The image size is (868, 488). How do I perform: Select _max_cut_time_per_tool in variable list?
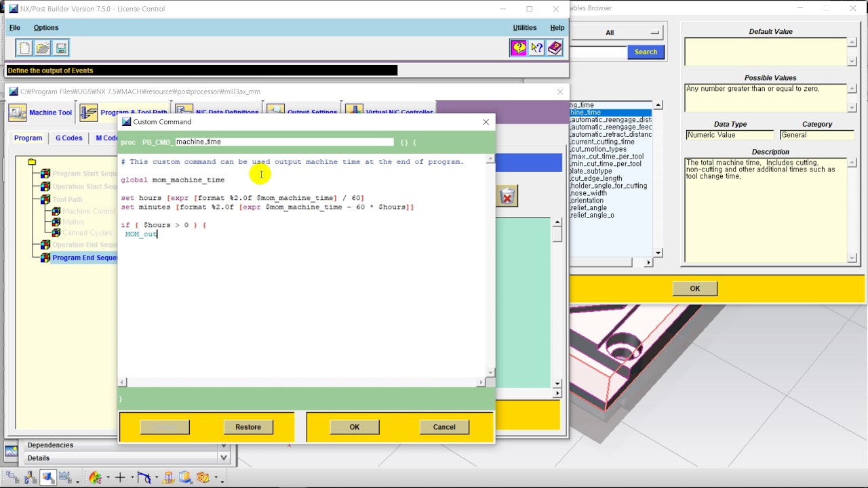point(606,157)
